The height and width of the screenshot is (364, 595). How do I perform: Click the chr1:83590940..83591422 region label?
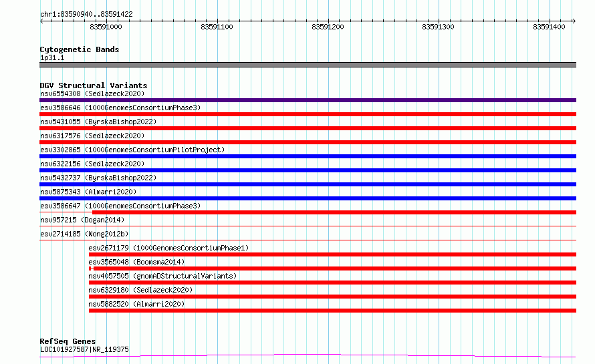point(86,15)
